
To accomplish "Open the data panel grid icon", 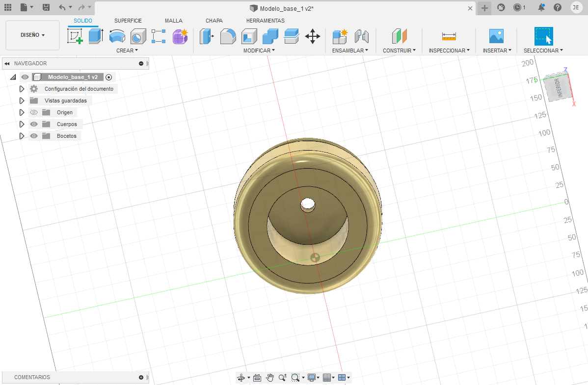I will 8,7.
